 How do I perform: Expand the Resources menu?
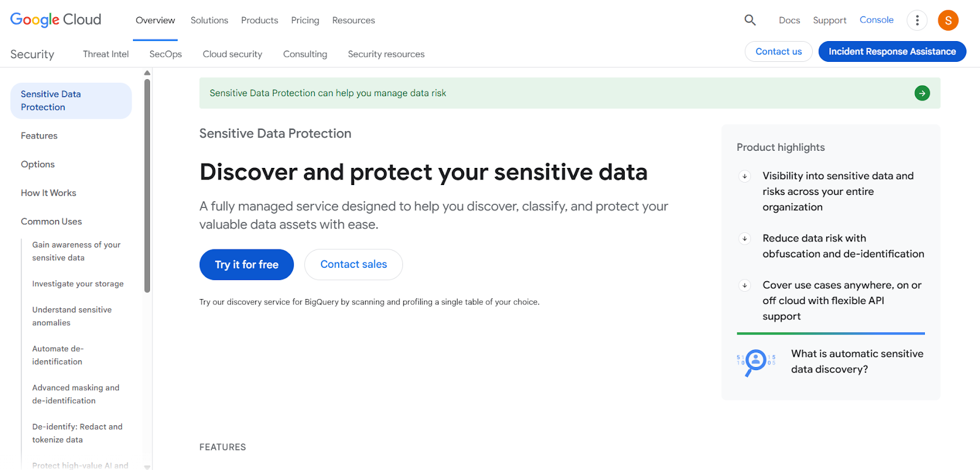click(x=353, y=20)
